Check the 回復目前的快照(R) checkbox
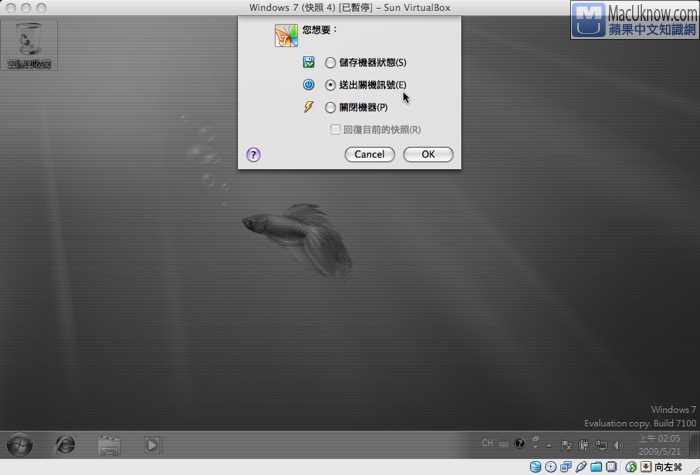Screen dimensions: 700x475 (x=335, y=129)
